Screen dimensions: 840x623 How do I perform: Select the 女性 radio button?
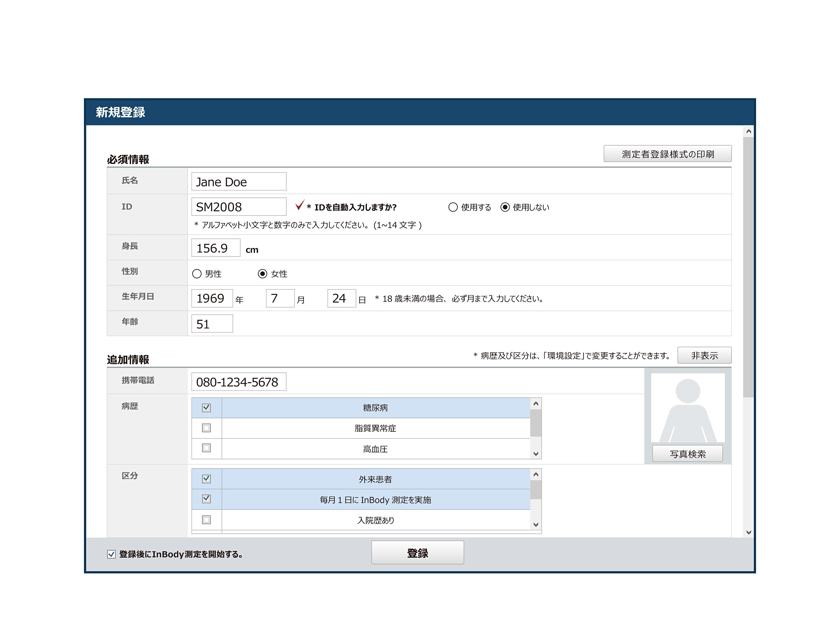point(262,274)
